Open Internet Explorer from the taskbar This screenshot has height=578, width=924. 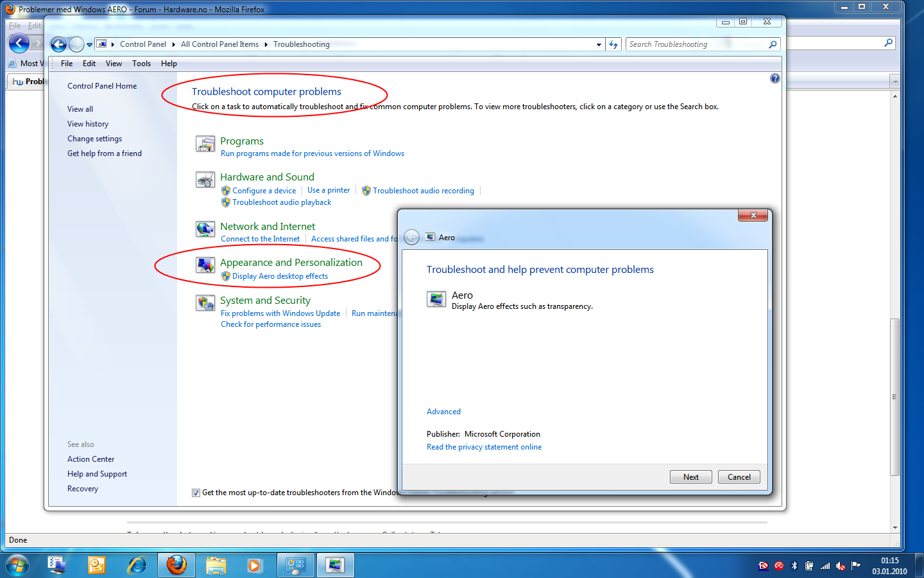(137, 565)
